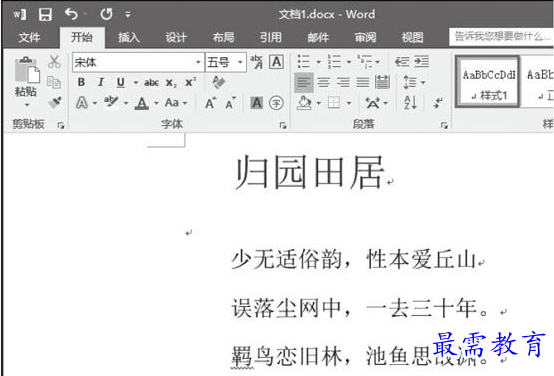554x376 pixels.
Task: Save the document with the floppy disk icon
Action: pyautogui.click(x=45, y=14)
